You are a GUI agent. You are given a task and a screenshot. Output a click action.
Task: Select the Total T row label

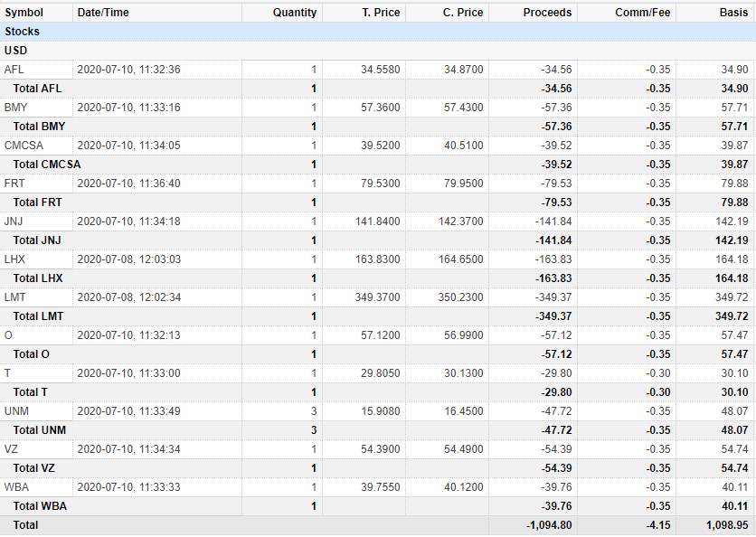pos(30,392)
